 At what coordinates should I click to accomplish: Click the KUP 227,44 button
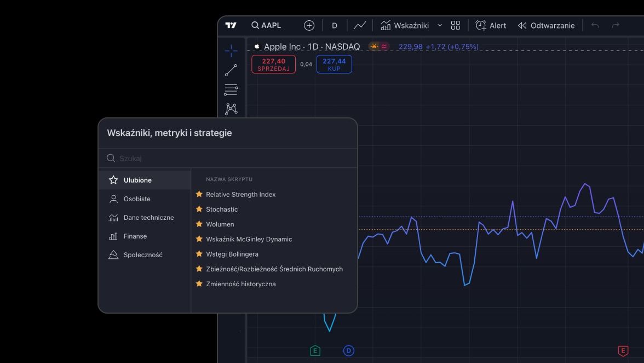coord(334,64)
